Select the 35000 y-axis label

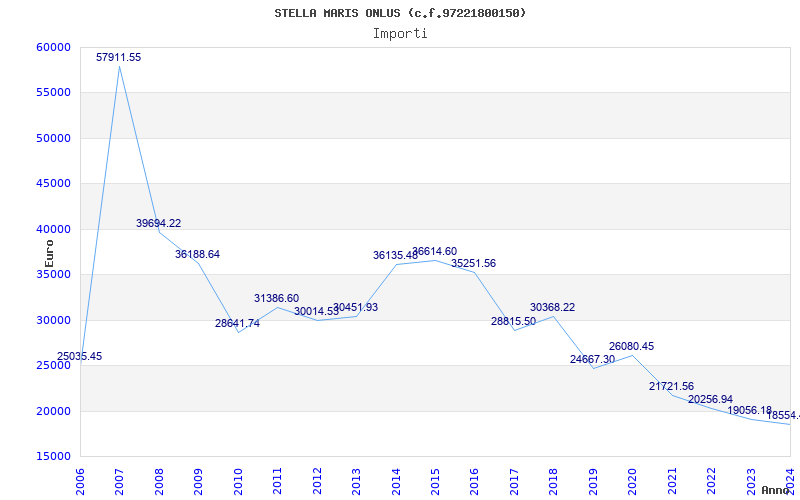pyautogui.click(x=53, y=274)
